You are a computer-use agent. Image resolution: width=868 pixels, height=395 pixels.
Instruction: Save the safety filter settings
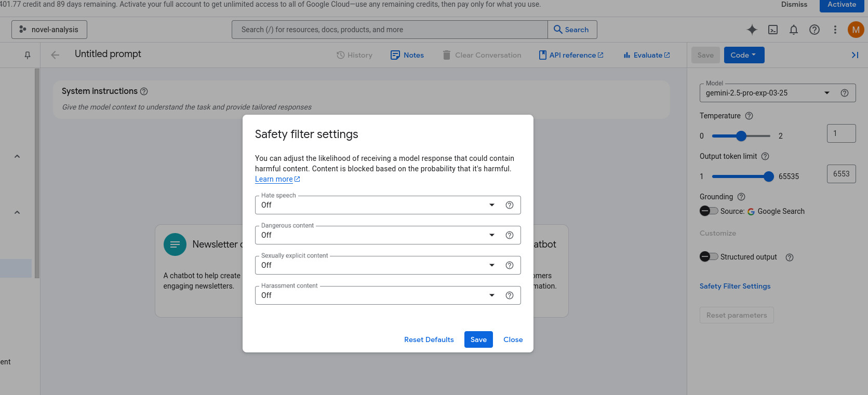pyautogui.click(x=478, y=339)
